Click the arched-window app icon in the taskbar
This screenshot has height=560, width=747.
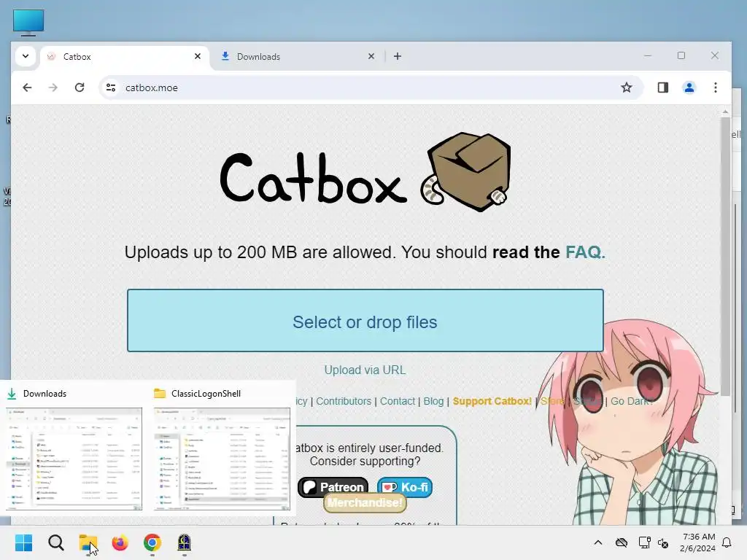[185, 542]
